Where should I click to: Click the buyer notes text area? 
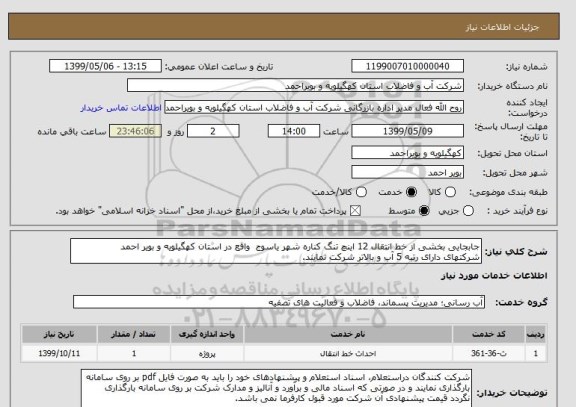click(276, 389)
